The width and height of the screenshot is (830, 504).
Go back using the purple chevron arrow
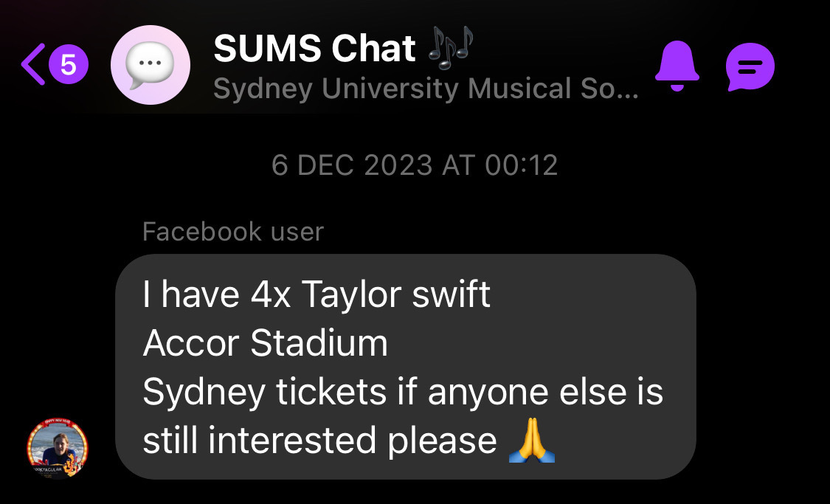(x=33, y=65)
